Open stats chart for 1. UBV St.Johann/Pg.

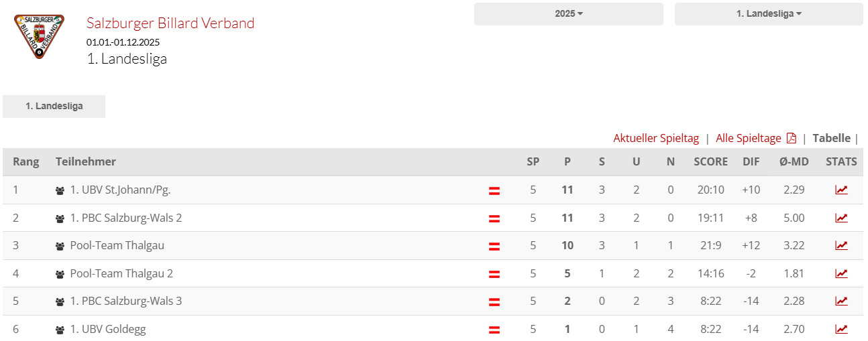[841, 190]
